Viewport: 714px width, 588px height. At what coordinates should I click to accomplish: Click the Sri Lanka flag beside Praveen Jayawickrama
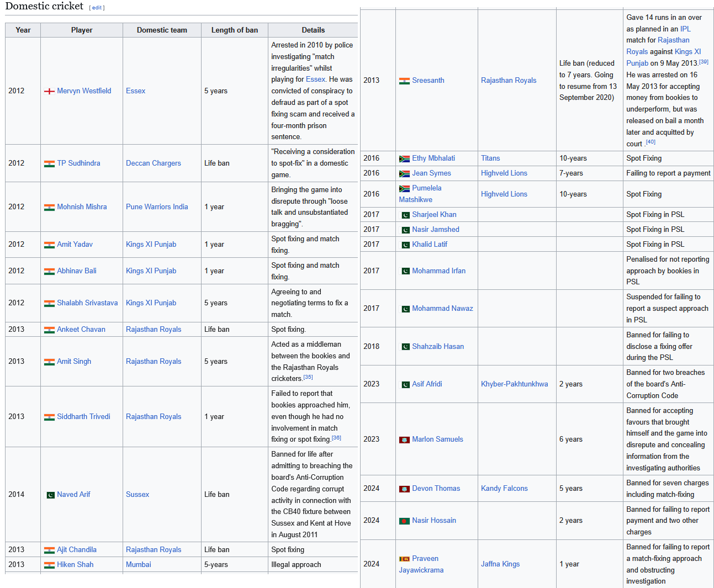coord(404,559)
